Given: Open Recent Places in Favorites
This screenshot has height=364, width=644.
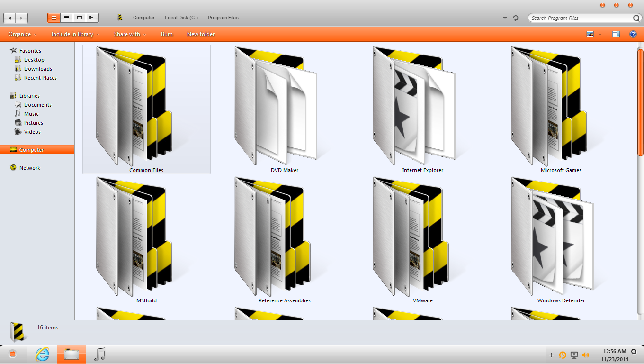Looking at the screenshot, I should pyautogui.click(x=40, y=78).
